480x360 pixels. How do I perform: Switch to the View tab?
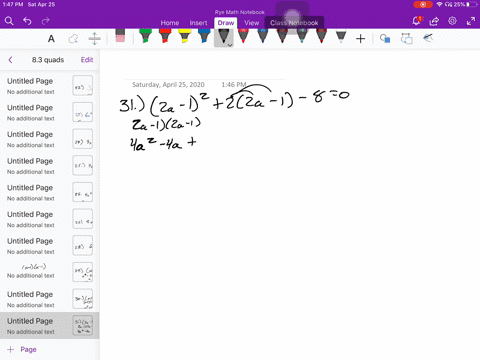[251, 23]
